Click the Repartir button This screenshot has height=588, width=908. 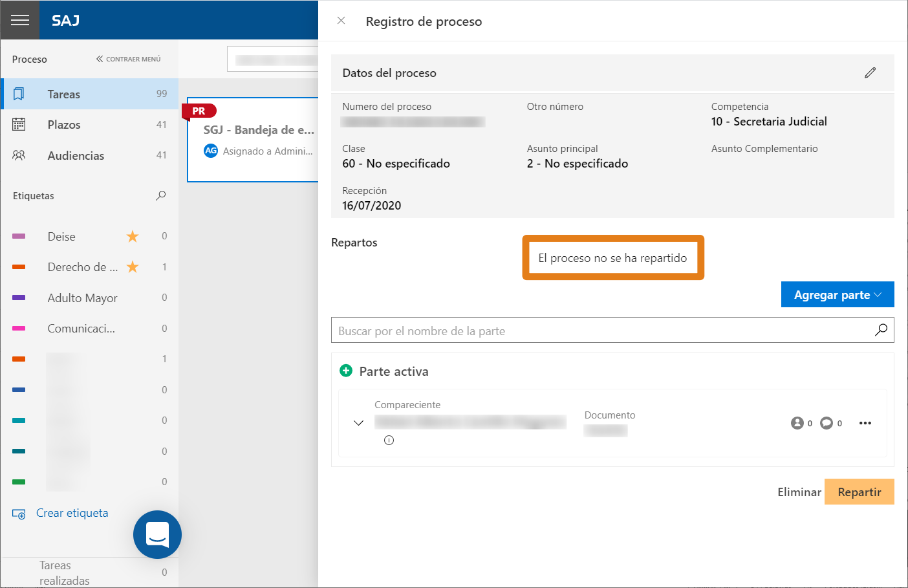tap(859, 492)
